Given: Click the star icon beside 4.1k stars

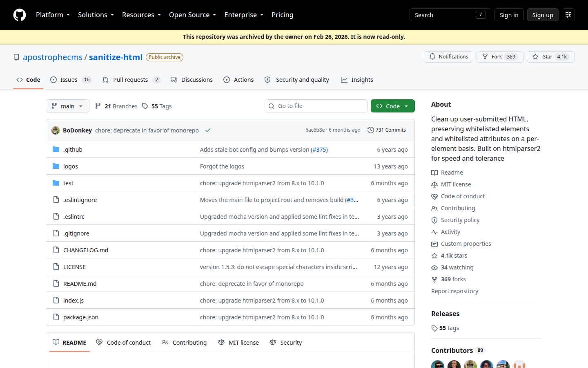Looking at the screenshot, I should click(434, 256).
